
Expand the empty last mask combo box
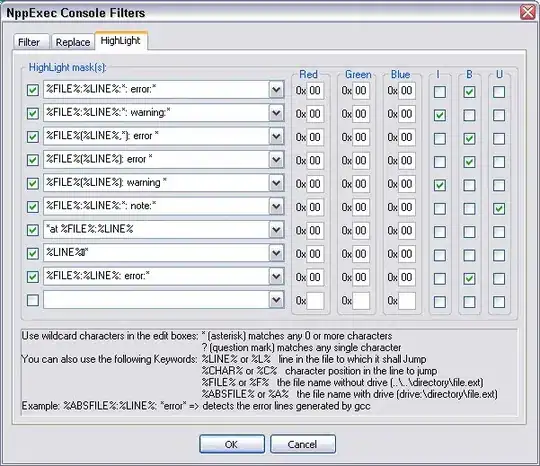[276, 300]
